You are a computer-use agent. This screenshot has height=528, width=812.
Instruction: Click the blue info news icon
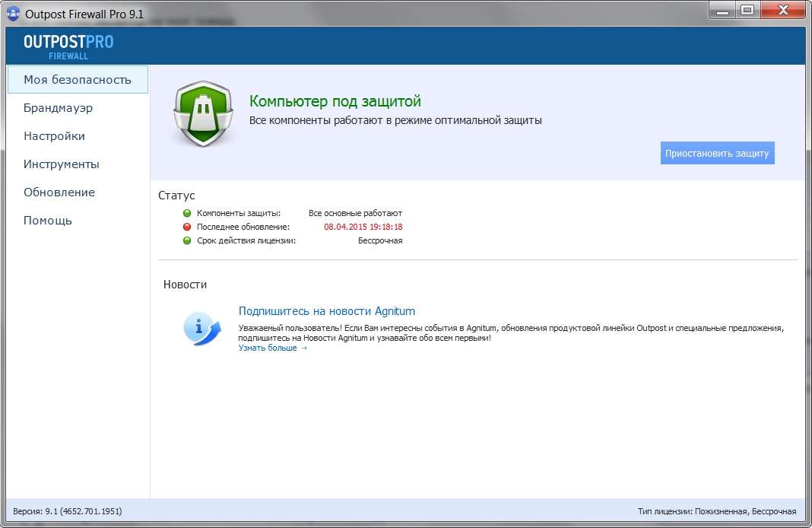tap(202, 329)
